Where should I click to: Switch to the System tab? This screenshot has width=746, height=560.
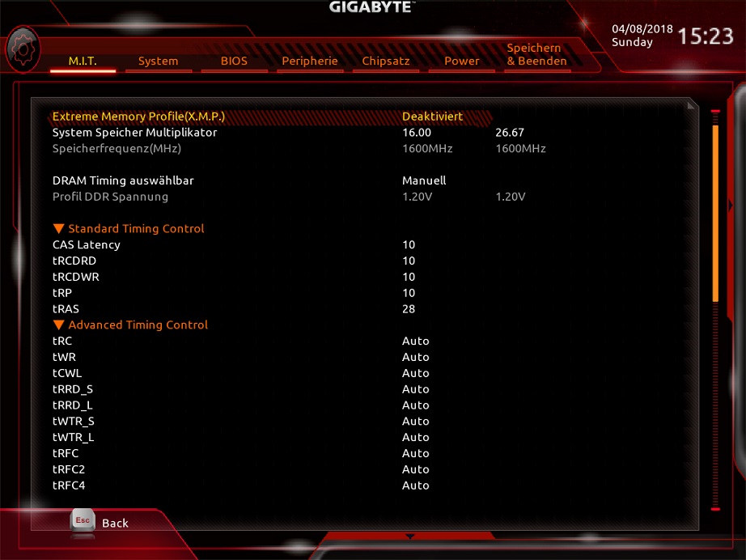coord(159,61)
